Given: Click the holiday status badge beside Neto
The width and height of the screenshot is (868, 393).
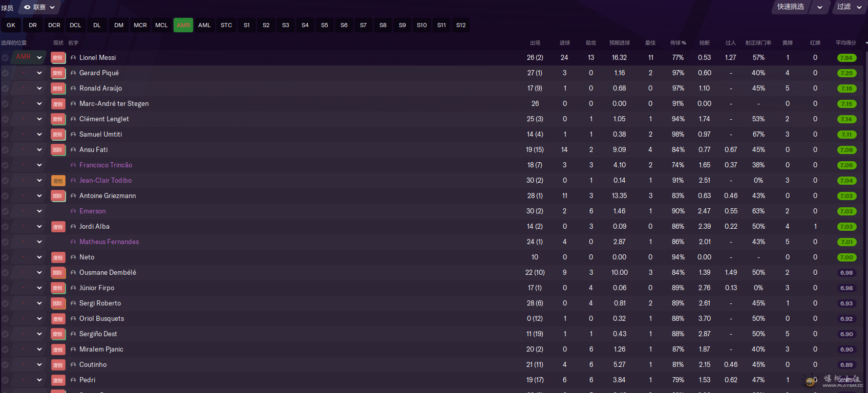Looking at the screenshot, I should (58, 257).
